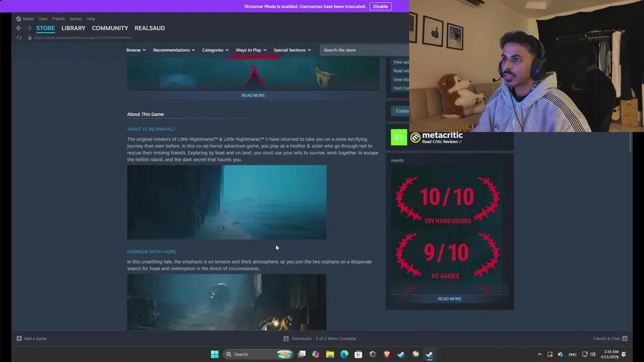
Task: Open Brave browser from the taskbar
Action: [386, 354]
